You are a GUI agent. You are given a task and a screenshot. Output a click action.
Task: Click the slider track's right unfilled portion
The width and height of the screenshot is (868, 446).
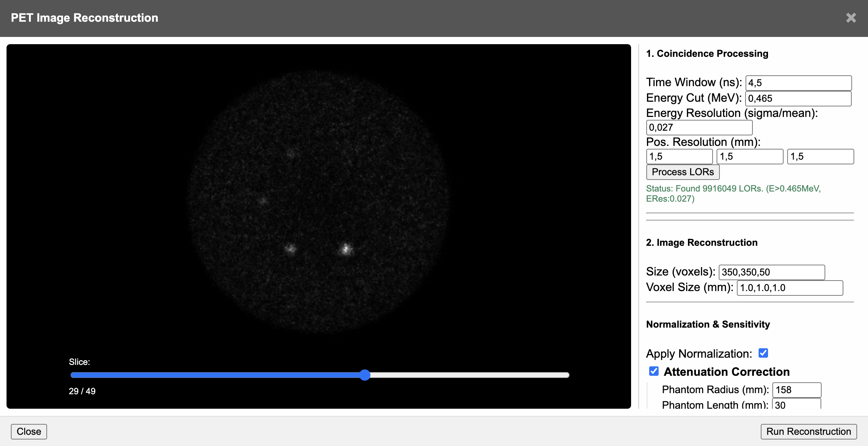coord(471,375)
